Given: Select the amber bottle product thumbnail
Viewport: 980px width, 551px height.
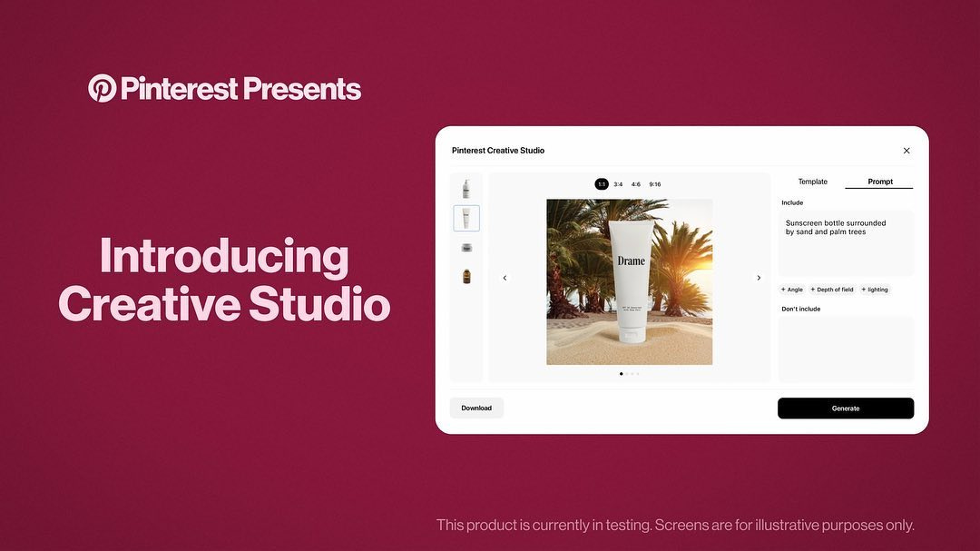Looking at the screenshot, I should pos(466,276).
